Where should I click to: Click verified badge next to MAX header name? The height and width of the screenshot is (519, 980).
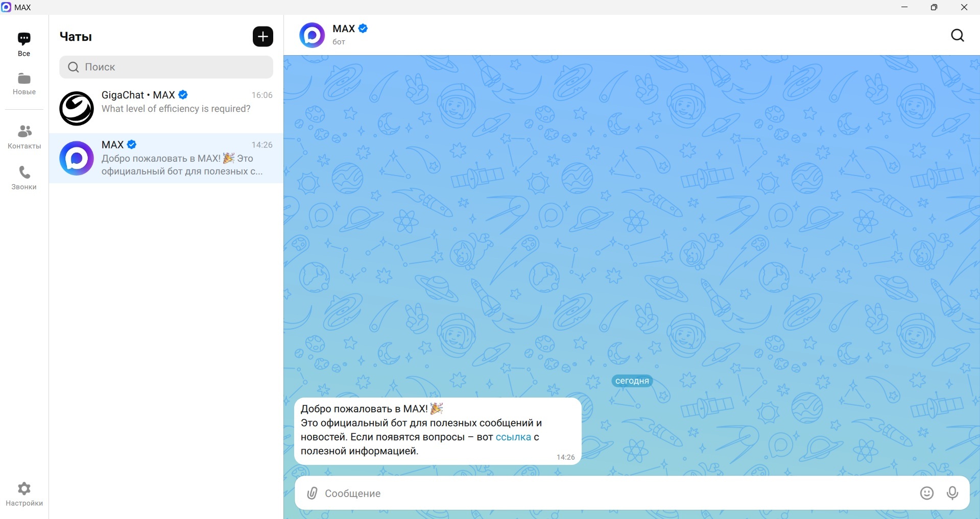click(x=363, y=29)
